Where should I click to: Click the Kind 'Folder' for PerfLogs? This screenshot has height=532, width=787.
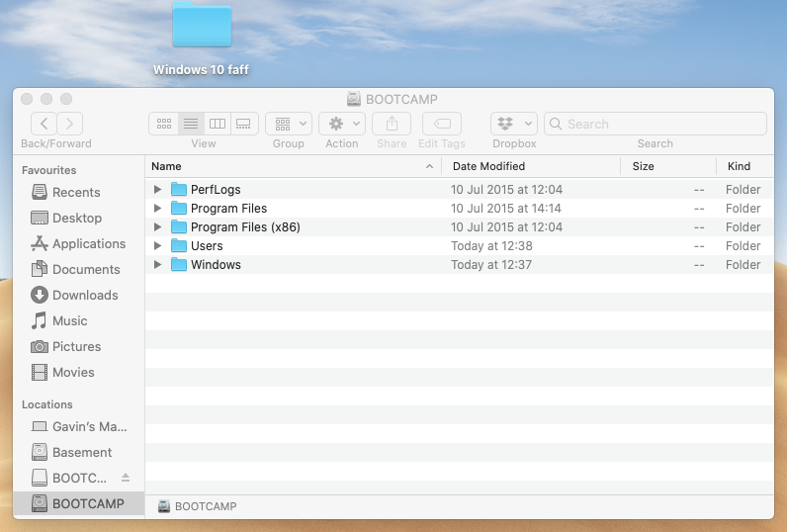click(743, 189)
